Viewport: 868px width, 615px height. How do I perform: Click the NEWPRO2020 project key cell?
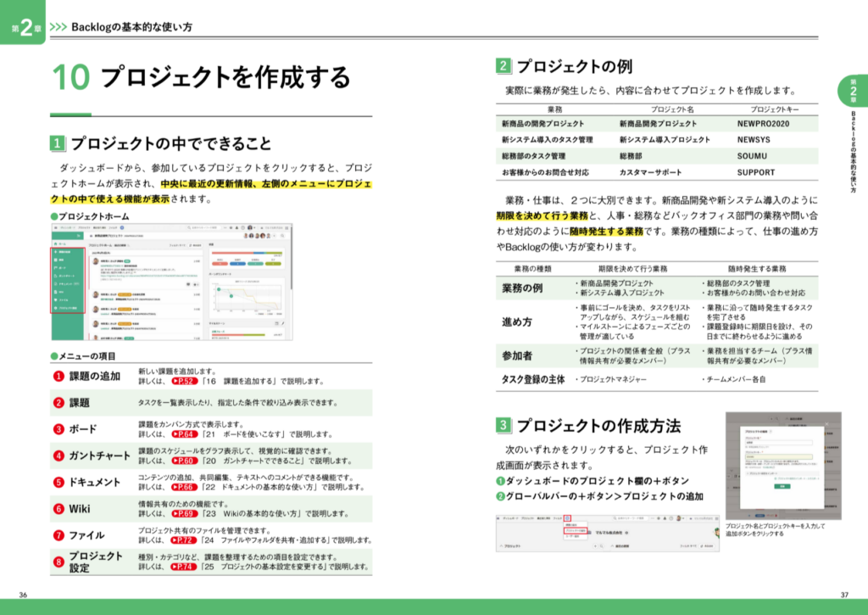coord(762,123)
